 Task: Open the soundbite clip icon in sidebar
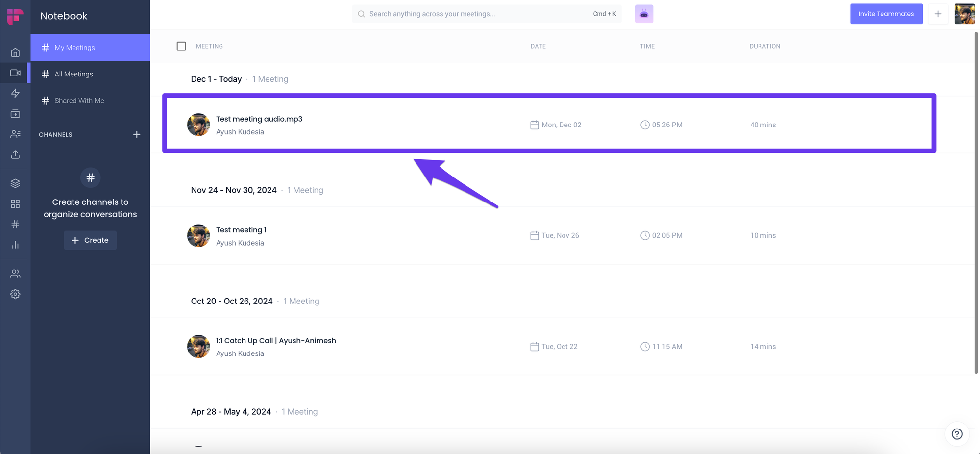(x=15, y=114)
